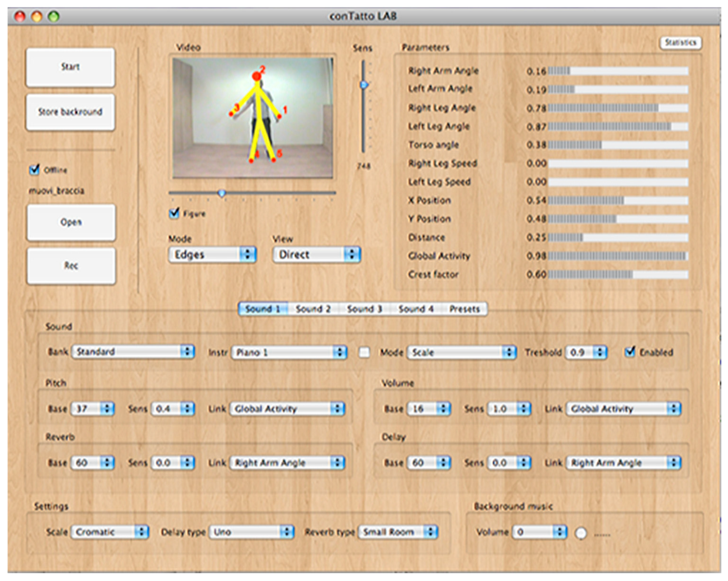Expand the Bank Standard dropdown
The image size is (728, 581).
(133, 352)
